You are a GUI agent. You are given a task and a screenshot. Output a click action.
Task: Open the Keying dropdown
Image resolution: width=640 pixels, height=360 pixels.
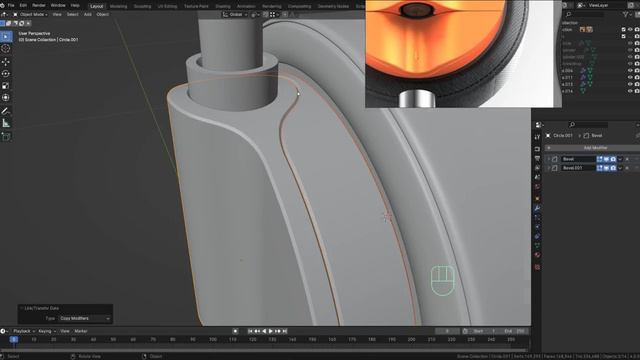(x=47, y=331)
